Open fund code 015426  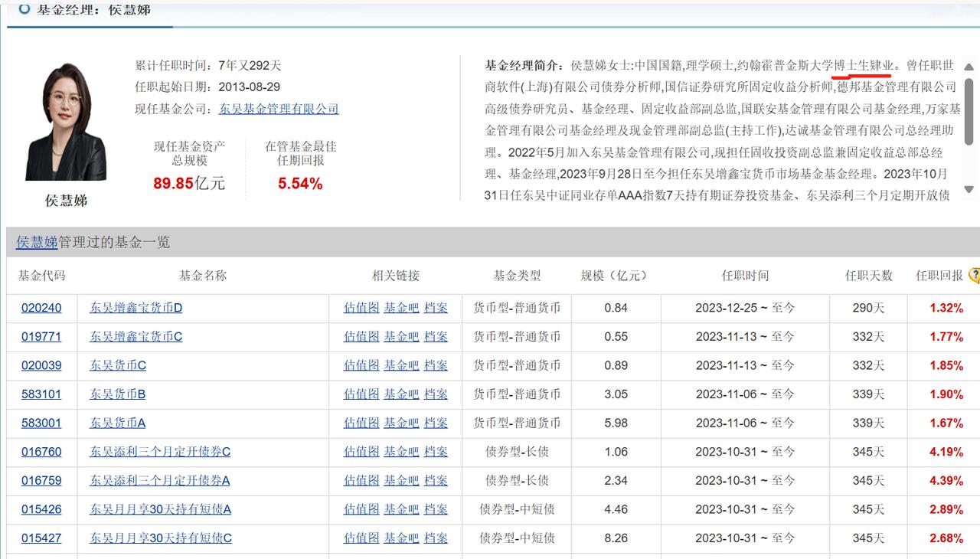coord(41,509)
